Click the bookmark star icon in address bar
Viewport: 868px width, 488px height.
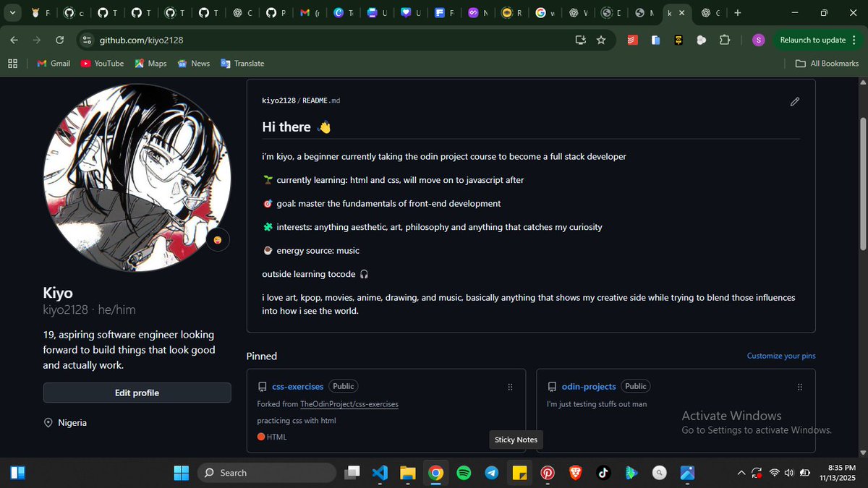[x=601, y=40]
